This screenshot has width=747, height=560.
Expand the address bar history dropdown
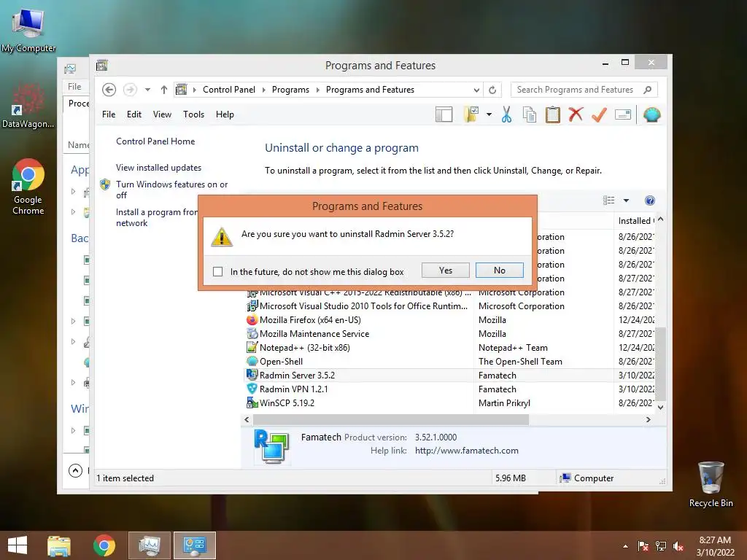point(476,90)
